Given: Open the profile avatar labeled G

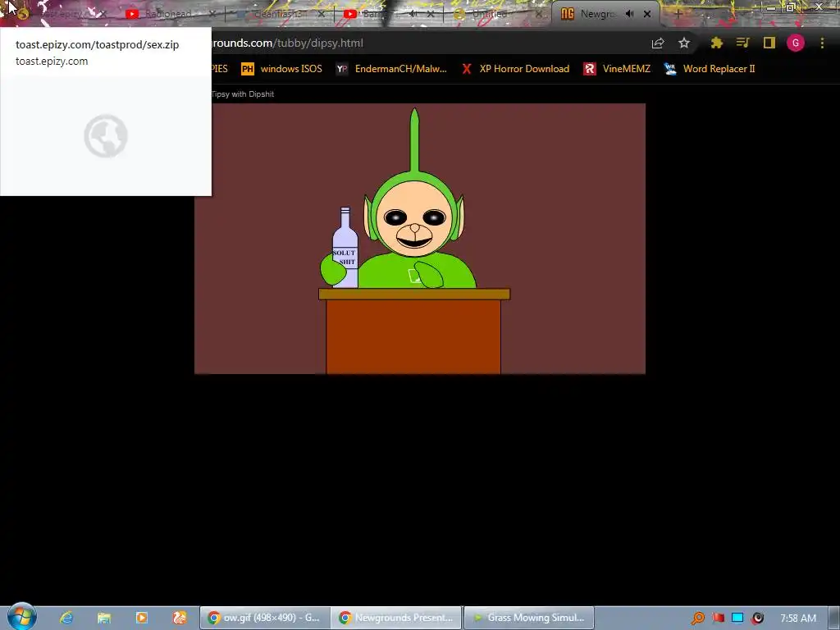Looking at the screenshot, I should coord(796,43).
